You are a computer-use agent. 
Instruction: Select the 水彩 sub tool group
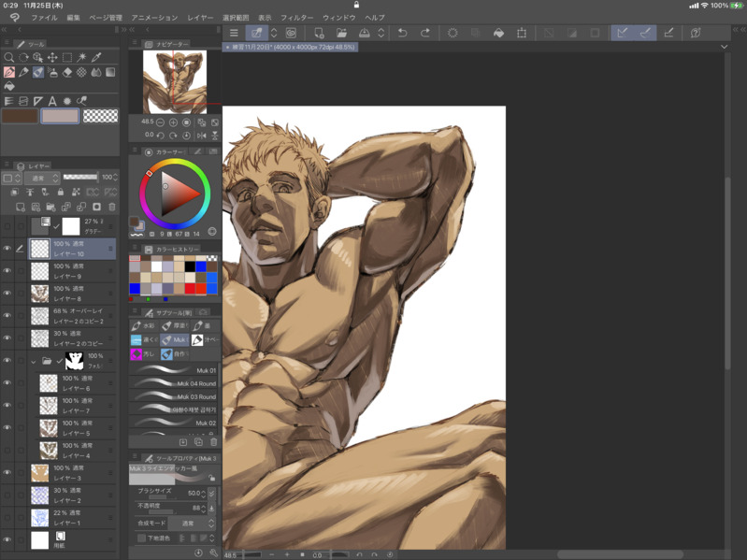tap(144, 326)
